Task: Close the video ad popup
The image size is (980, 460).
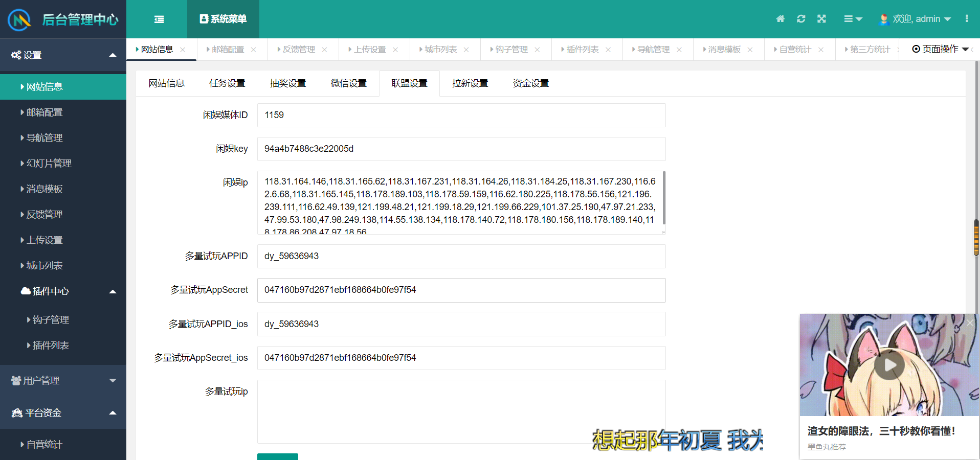Action: pos(970,323)
